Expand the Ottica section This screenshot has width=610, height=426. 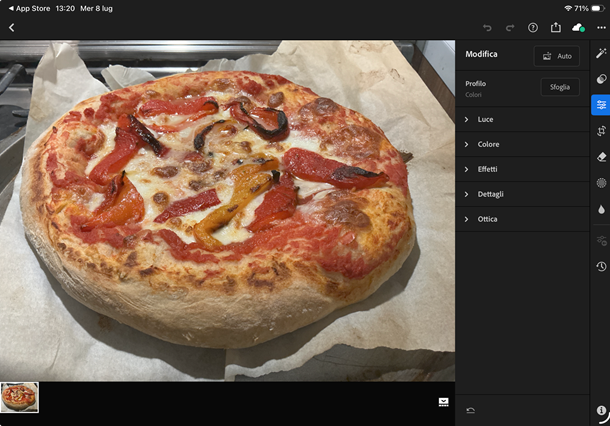click(x=522, y=219)
